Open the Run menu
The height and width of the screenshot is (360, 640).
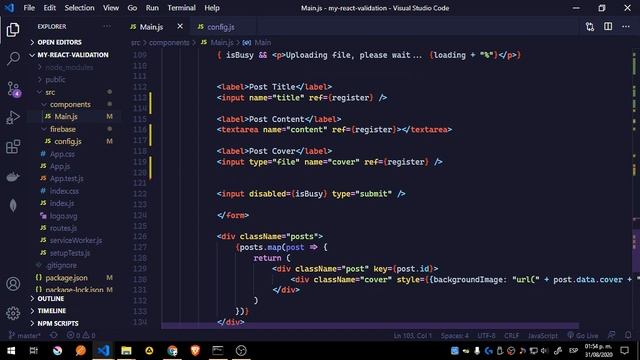pyautogui.click(x=152, y=8)
